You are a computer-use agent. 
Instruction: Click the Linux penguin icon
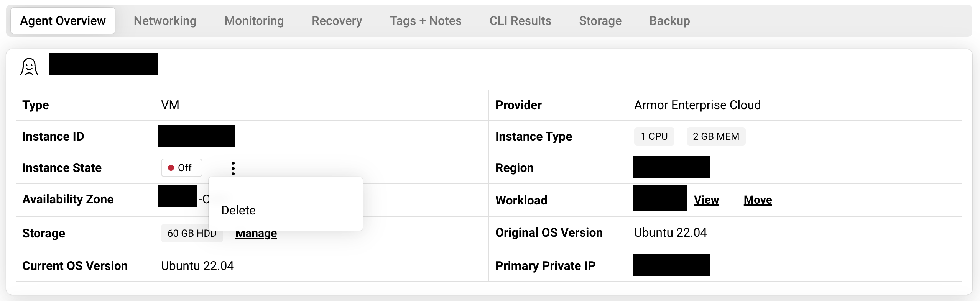[29, 67]
